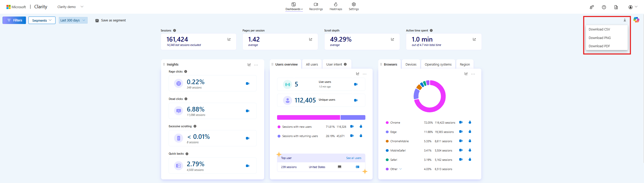Go to Heatmaps tab
644x183 pixels.
click(336, 7)
